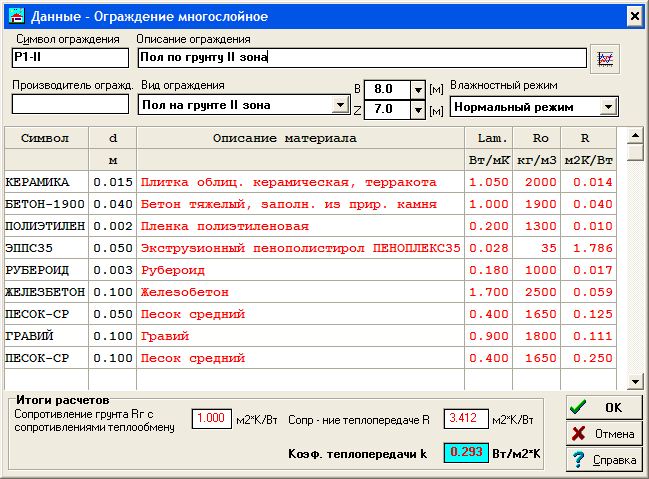Click thickness 0.015 in the КЕРАМИКА row
This screenshot has width=649, height=479.
(x=113, y=182)
